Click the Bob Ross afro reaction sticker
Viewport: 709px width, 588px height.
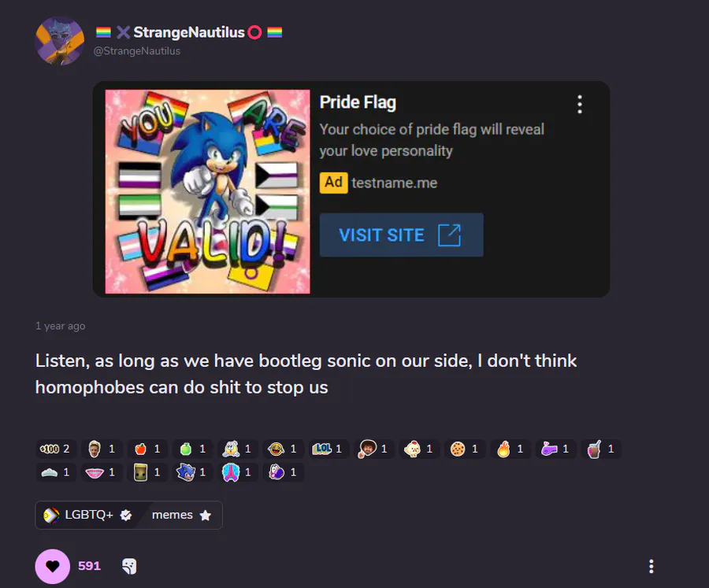pos(374,449)
